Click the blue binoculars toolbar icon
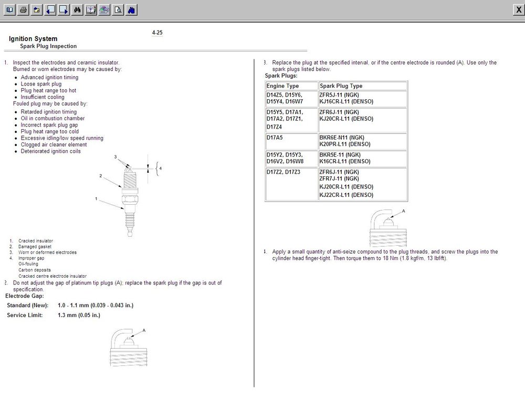 pos(132,10)
